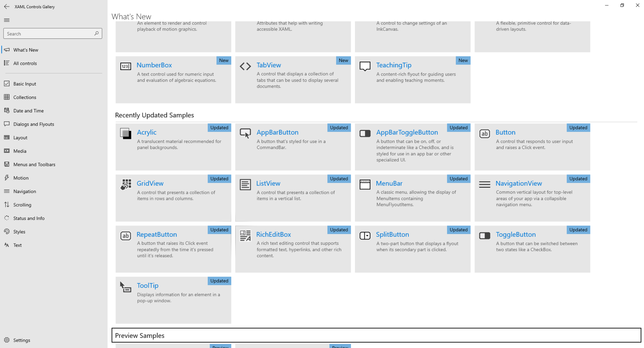Image resolution: width=644 pixels, height=348 pixels.
Task: Open the SplitButton sample
Action: [392, 234]
